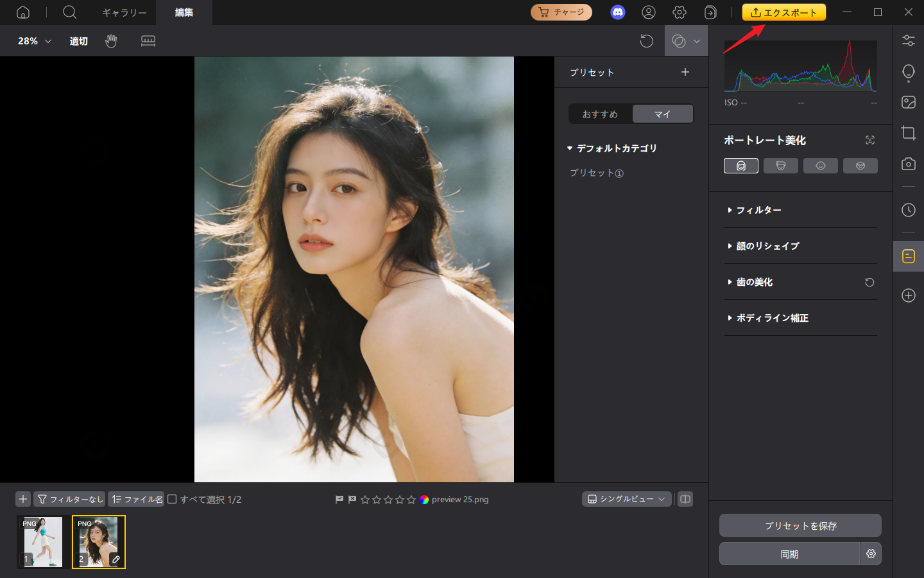This screenshot has height=578, width=924.
Task: Toggle the split compare view icon
Action: point(686,499)
